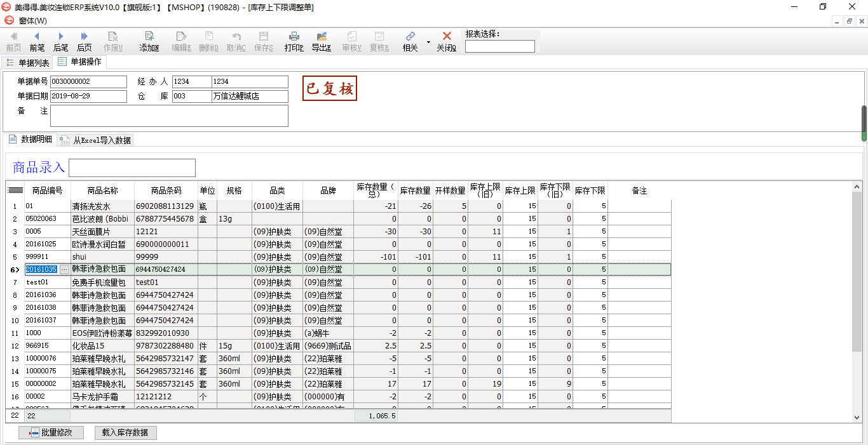
Task: Select product name cell 清扬洗发水
Action: pyautogui.click(x=102, y=206)
